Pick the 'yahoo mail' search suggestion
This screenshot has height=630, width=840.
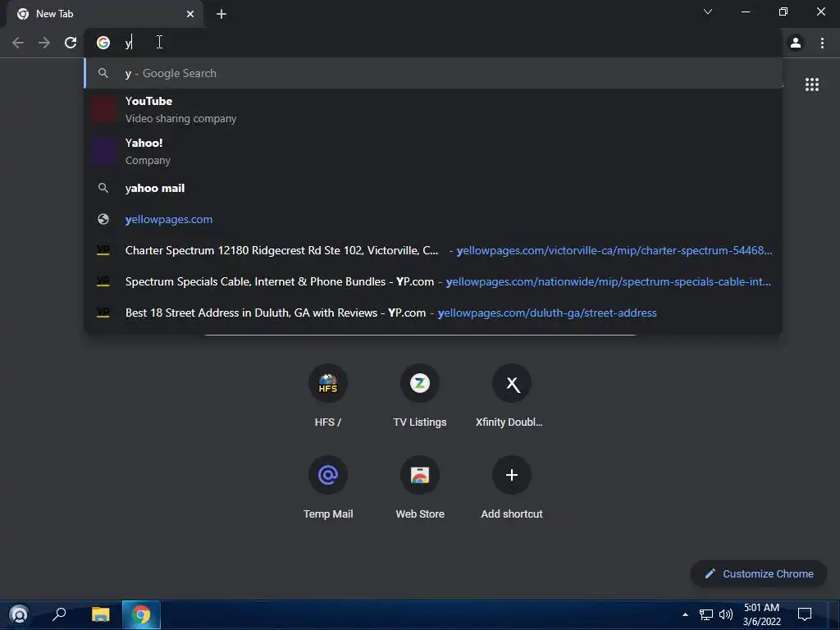click(433, 188)
